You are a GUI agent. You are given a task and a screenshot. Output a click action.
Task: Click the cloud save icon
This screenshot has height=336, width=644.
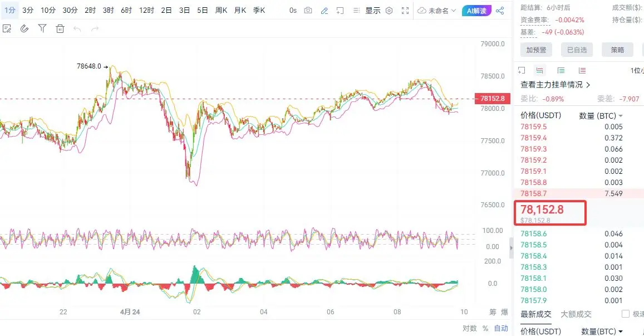pos(422,11)
